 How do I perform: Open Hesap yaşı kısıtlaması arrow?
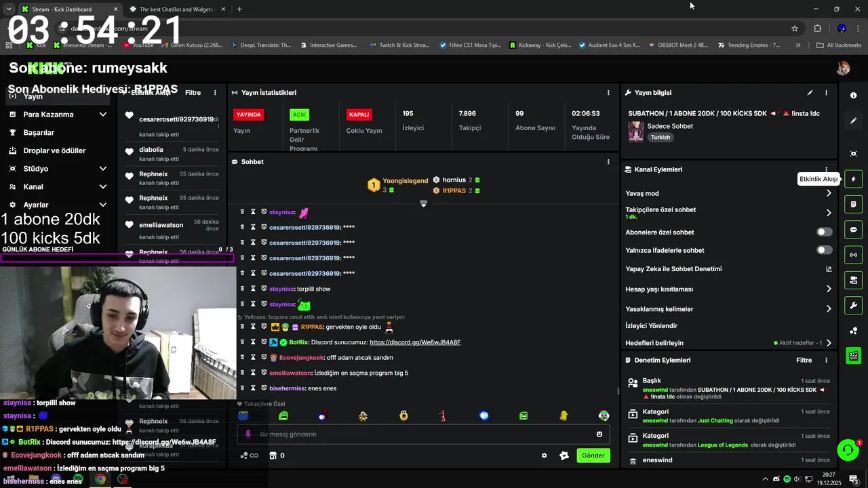[x=829, y=289]
